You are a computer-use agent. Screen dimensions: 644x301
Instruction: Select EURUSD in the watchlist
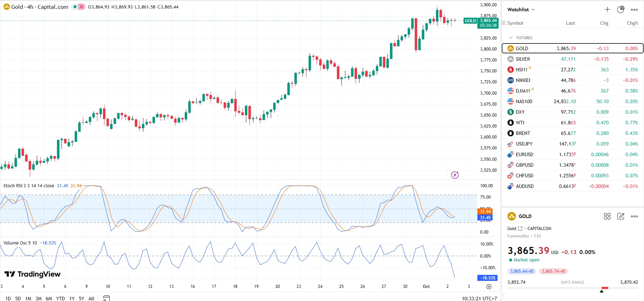pyautogui.click(x=524, y=154)
